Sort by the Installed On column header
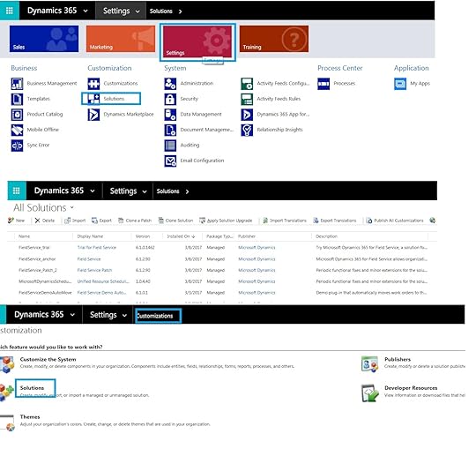Image resolution: width=476 pixels, height=449 pixels. (181, 236)
